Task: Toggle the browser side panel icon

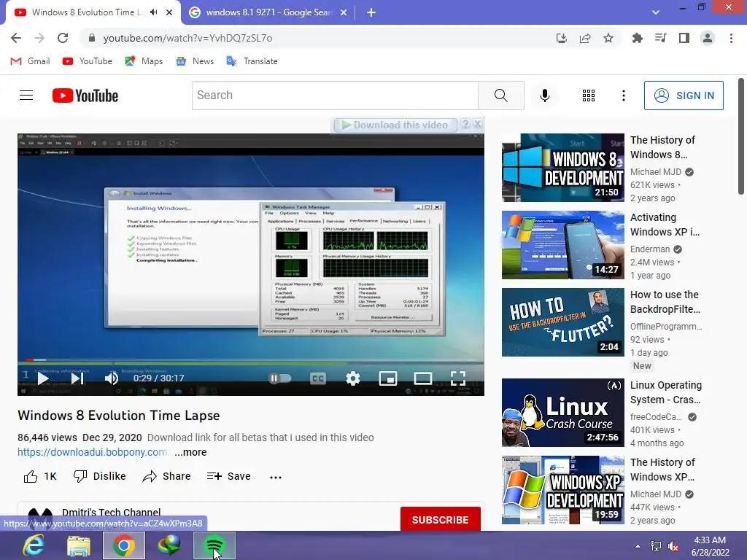Action: tap(684, 38)
